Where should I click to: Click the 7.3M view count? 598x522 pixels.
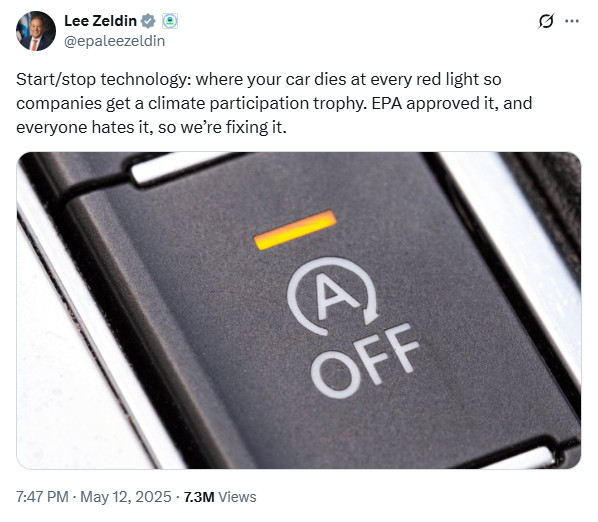199,497
